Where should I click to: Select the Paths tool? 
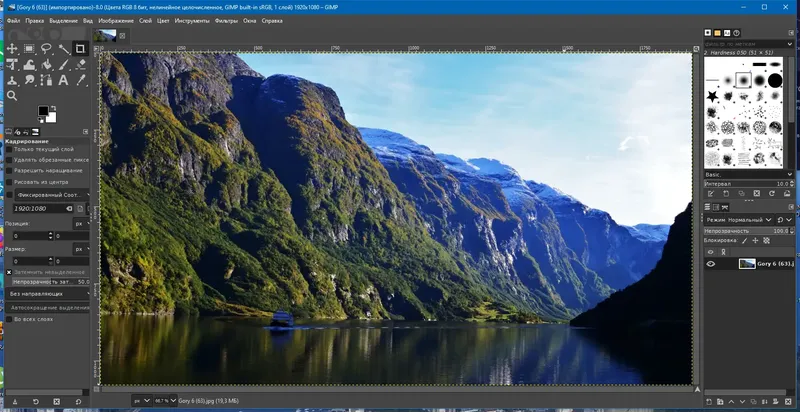46,80
